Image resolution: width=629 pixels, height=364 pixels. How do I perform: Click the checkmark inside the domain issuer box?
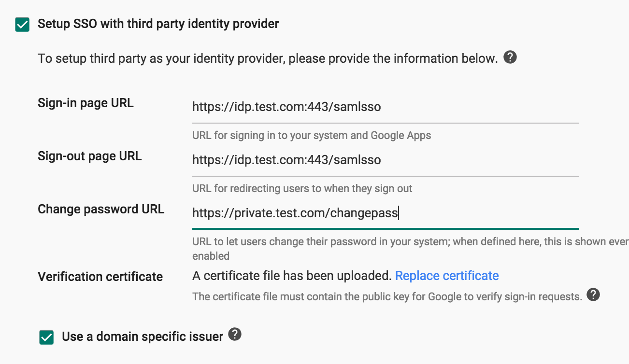click(46, 337)
